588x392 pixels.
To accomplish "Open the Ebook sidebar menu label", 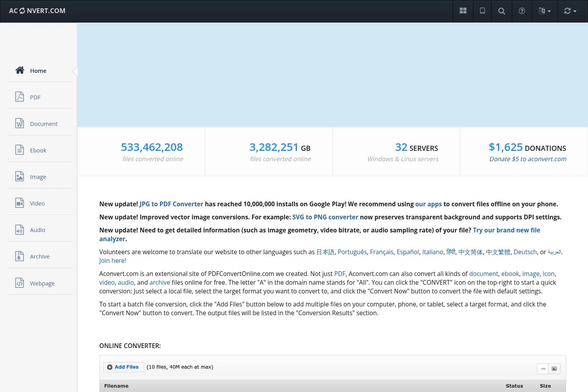I will coord(38,150).
